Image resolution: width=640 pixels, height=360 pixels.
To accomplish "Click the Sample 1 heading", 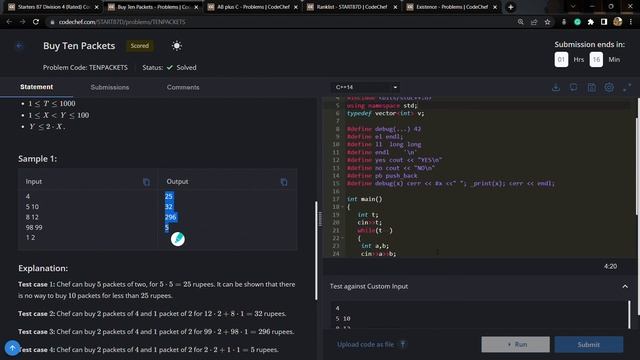I will 38,159.
